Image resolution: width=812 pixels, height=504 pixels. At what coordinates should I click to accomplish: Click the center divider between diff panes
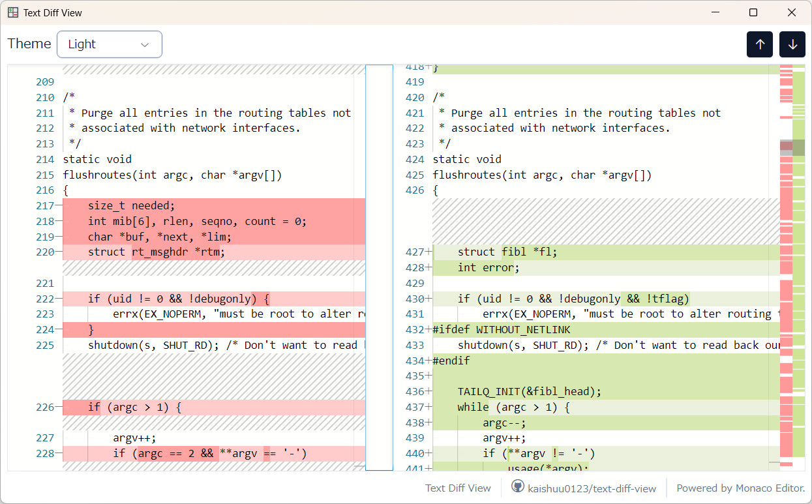coord(379,267)
